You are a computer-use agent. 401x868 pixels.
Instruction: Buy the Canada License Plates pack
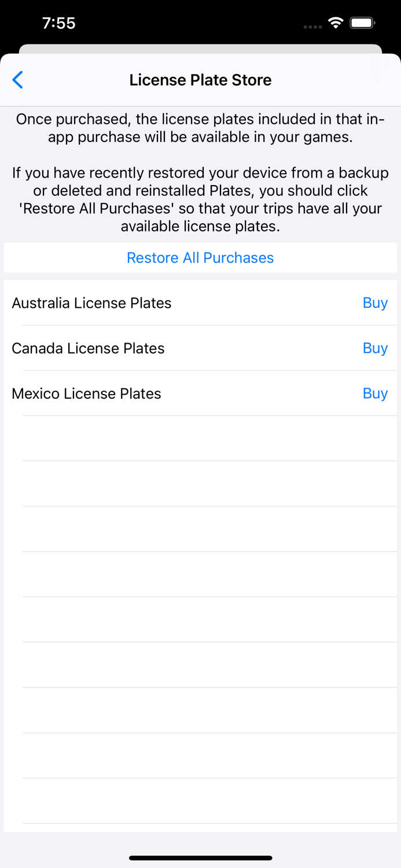coord(375,348)
